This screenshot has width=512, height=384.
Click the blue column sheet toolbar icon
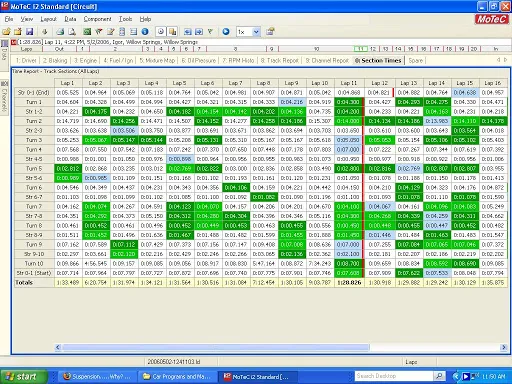point(122,32)
